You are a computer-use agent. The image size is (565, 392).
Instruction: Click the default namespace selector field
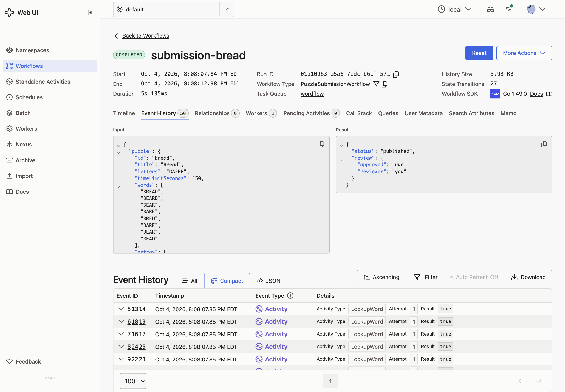point(166,9)
